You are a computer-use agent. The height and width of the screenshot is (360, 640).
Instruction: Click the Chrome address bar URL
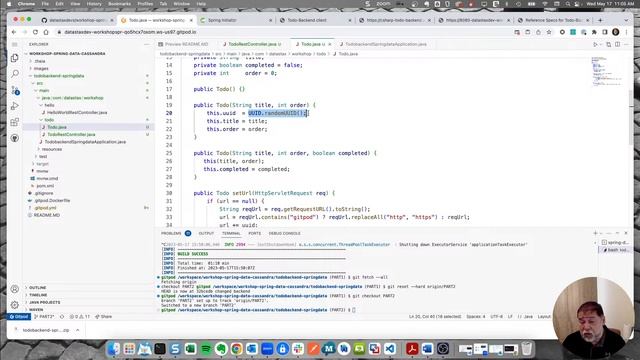coord(130,32)
